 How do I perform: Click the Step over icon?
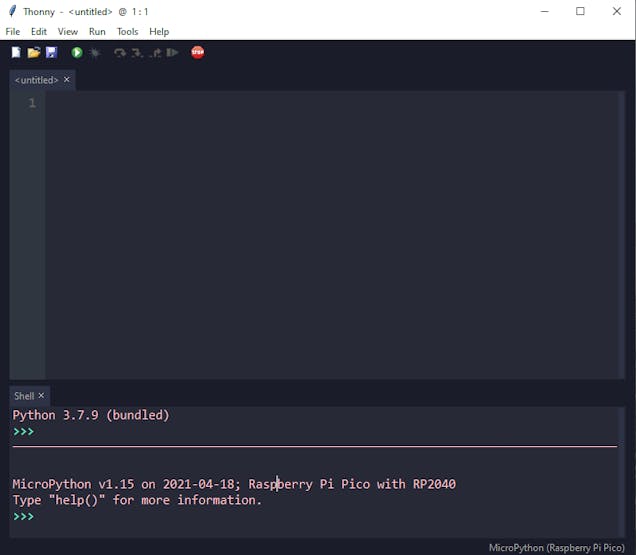coord(120,53)
